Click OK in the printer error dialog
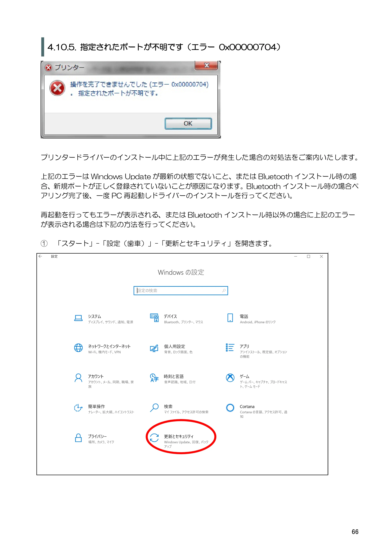392x555 pixels. (x=188, y=124)
